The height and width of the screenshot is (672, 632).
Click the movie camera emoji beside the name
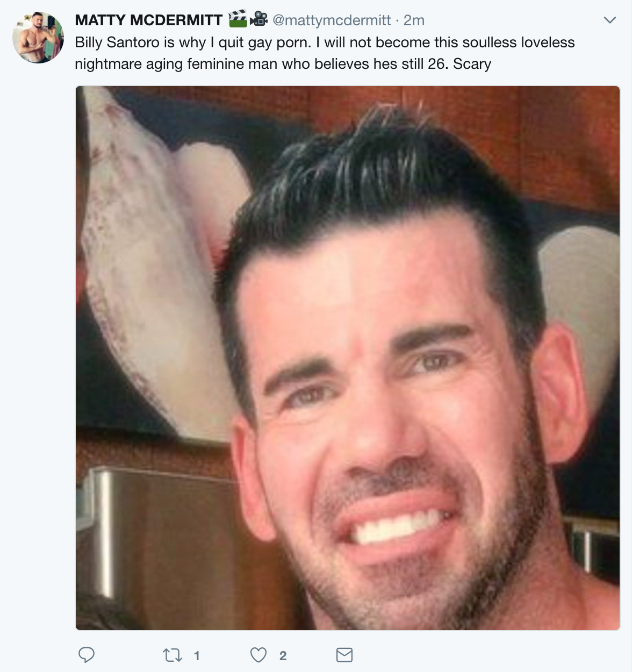[x=259, y=20]
